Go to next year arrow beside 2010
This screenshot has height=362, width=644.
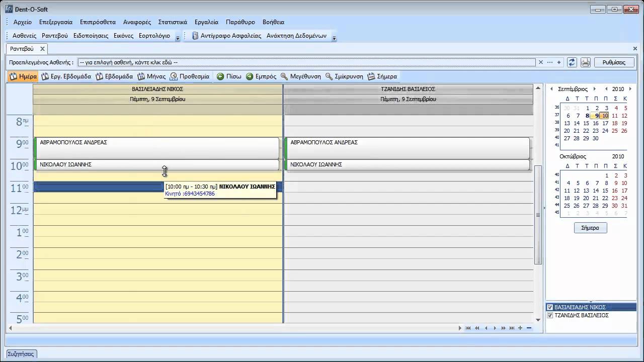[630, 89]
